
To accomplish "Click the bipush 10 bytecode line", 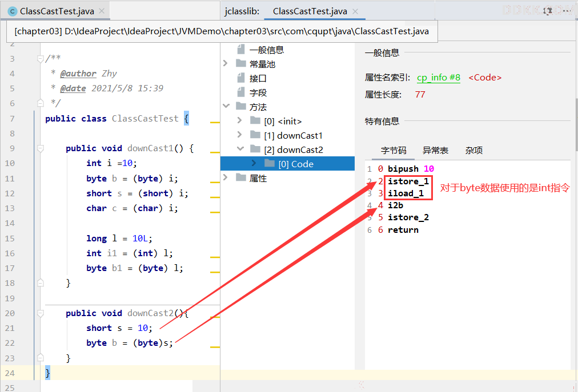I will coord(411,169).
